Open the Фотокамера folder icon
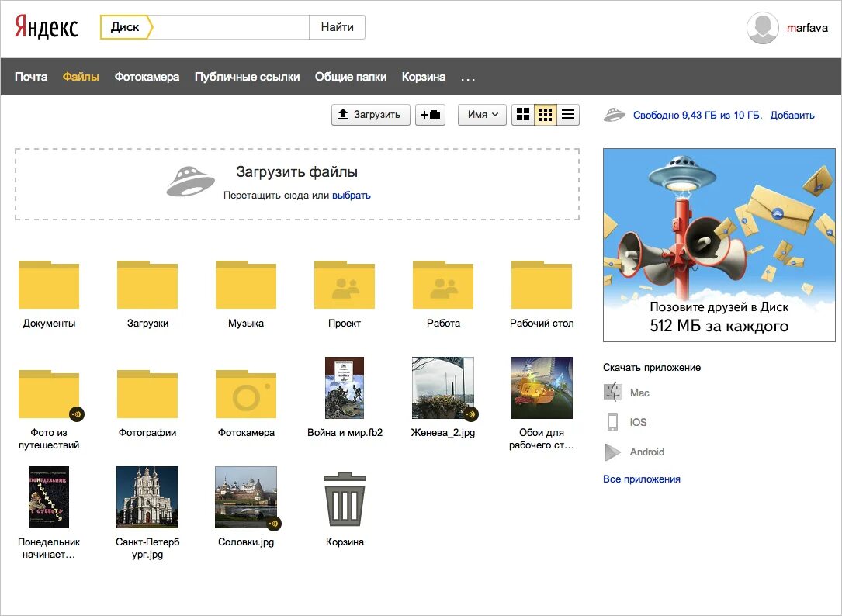Screen dimensions: 842x616 [246, 394]
